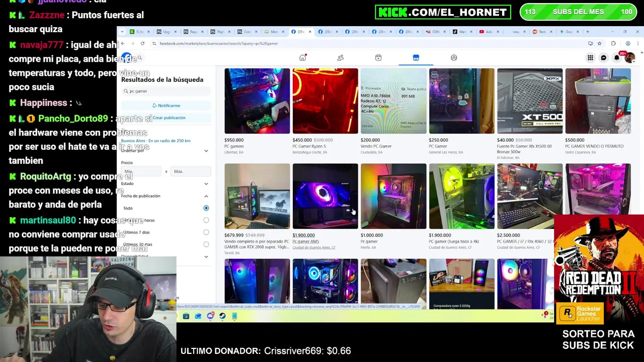Click the pc gamer search field
Image resolution: width=644 pixels, height=362 pixels.
click(166, 91)
